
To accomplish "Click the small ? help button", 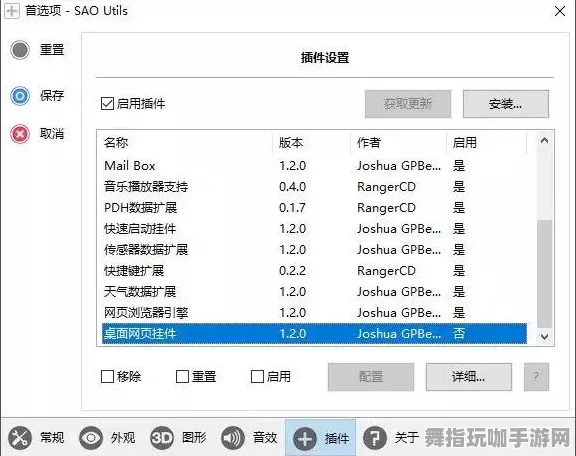I will tap(536, 377).
